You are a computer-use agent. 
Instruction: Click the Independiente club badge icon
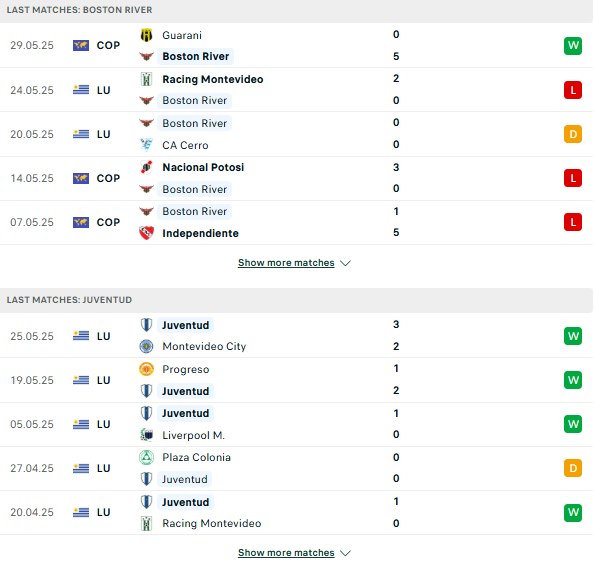[x=146, y=233]
